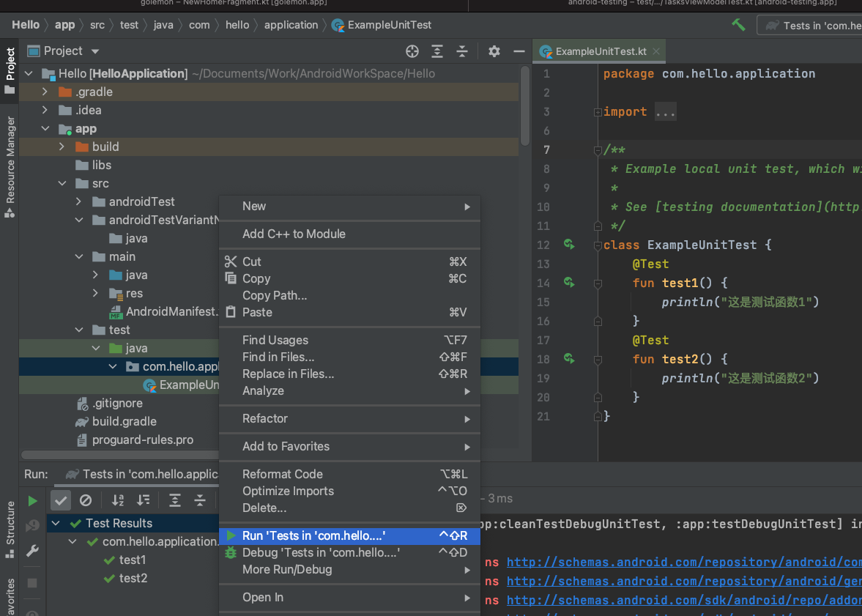
Task: Open the Structure side tab
Action: 10,530
